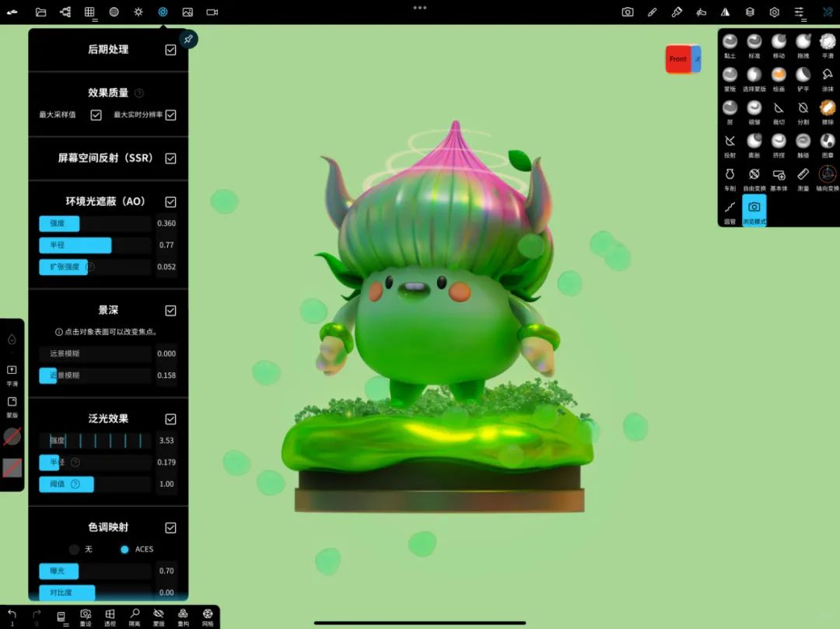Viewport: 840px width, 629px height.
Task: Open the background image settings menu
Action: pos(187,12)
